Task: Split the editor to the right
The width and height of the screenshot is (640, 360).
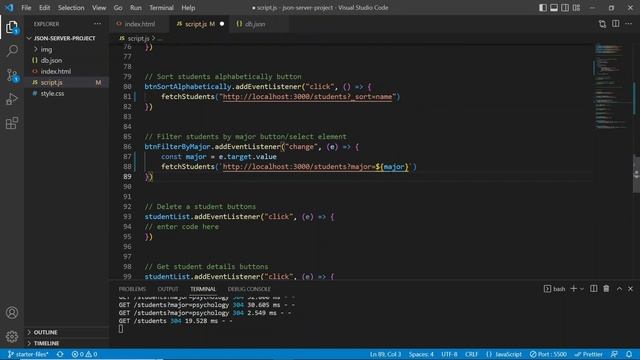Action: 616,24
